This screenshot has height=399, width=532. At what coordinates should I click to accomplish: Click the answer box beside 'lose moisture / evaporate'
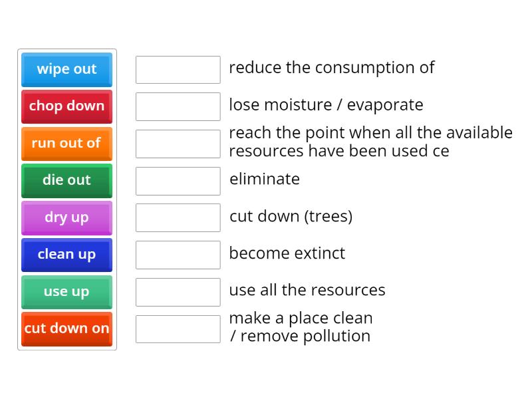(x=178, y=105)
